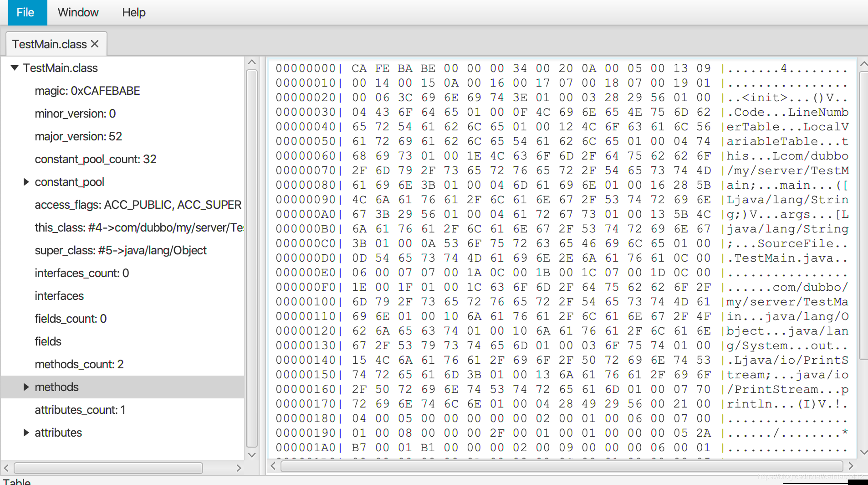
Task: Click the hex offset 000001A0
Action: 306,448
